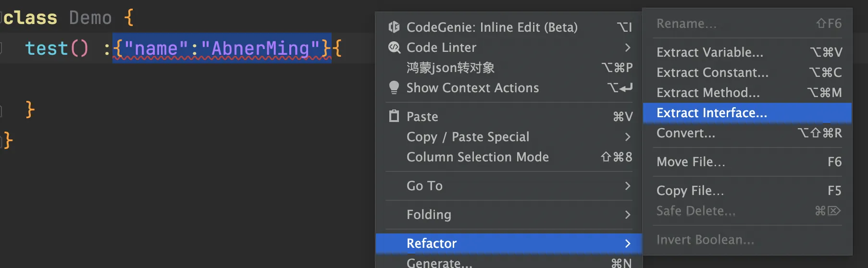Select Extract Constant option
The height and width of the screenshot is (268, 868).
[712, 73]
